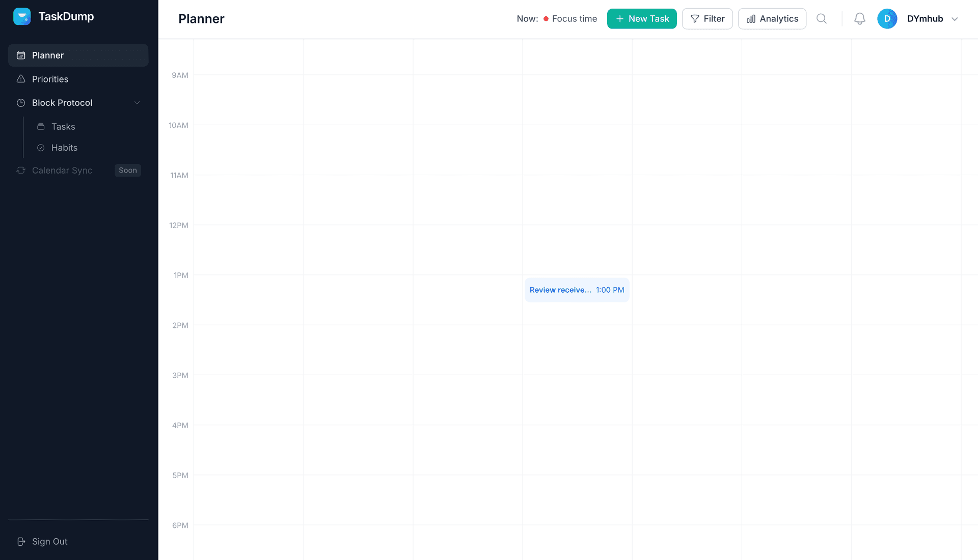Click the Tasks icon under Block Protocol
Screen dimensions: 978x560
click(41, 126)
